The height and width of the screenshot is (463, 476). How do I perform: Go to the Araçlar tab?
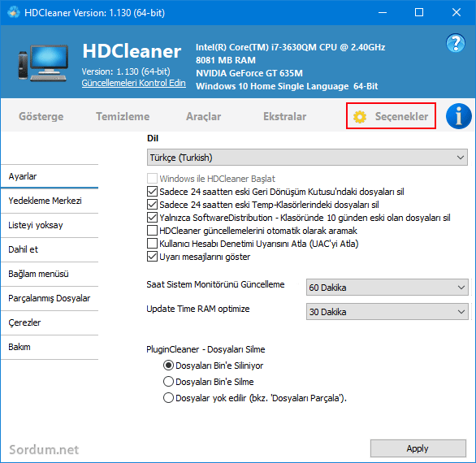pos(203,117)
